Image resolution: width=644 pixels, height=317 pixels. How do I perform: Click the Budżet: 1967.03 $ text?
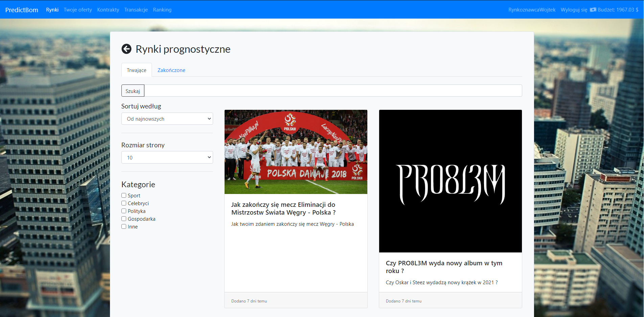(x=618, y=10)
